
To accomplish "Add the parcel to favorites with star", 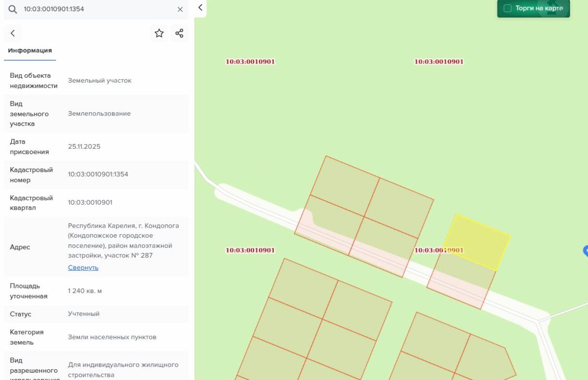I will click(x=159, y=33).
